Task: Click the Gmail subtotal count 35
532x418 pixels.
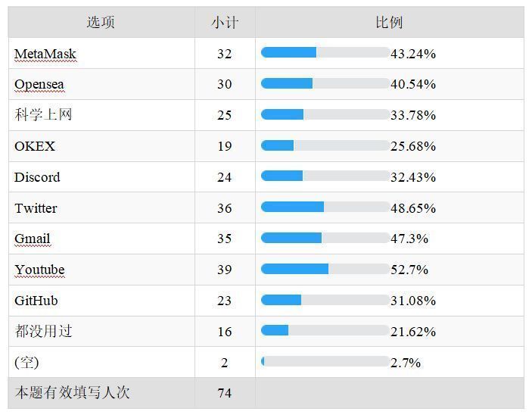Action: pos(224,239)
